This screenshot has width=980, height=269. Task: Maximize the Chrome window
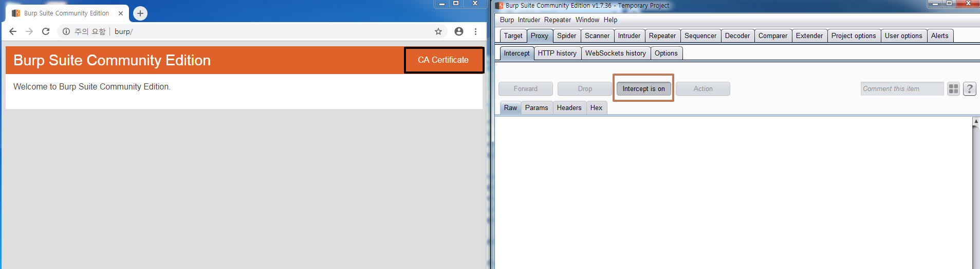pyautogui.click(x=456, y=4)
